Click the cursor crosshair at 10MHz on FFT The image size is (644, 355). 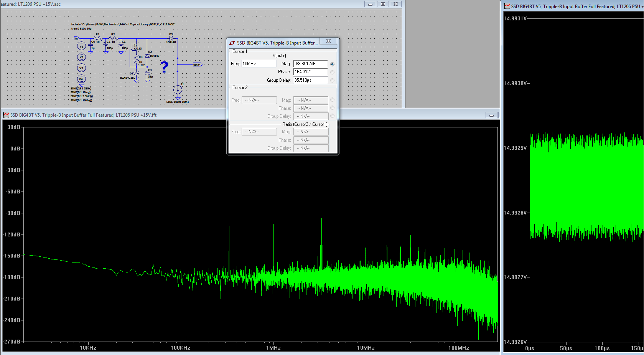[366, 212]
